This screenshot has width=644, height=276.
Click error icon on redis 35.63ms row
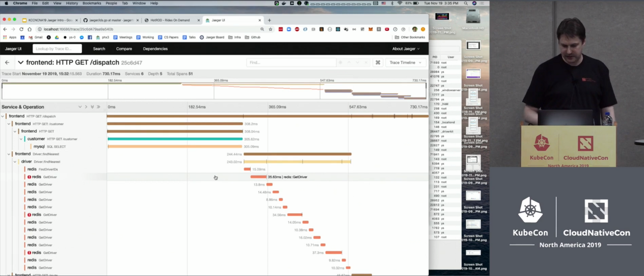[29, 177]
